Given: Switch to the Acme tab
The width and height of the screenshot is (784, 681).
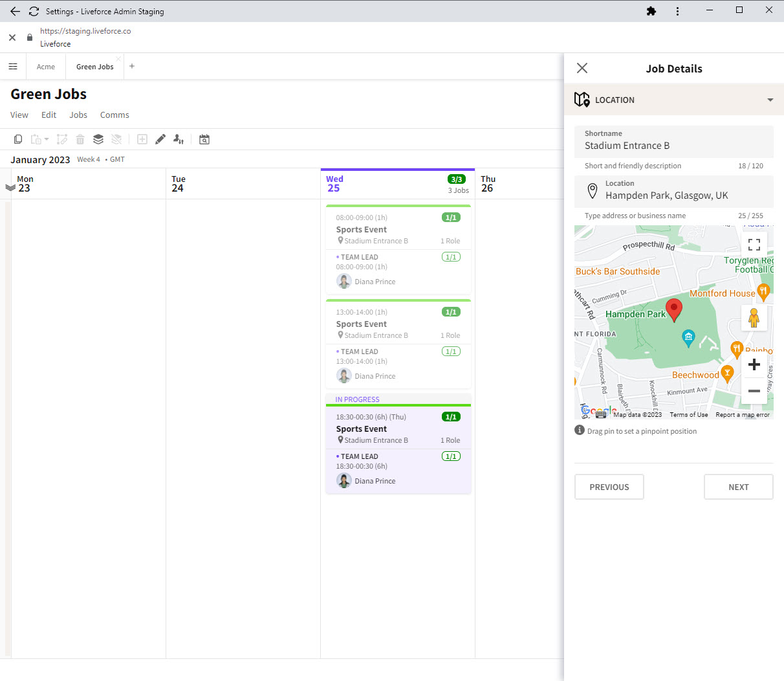Looking at the screenshot, I should [46, 67].
